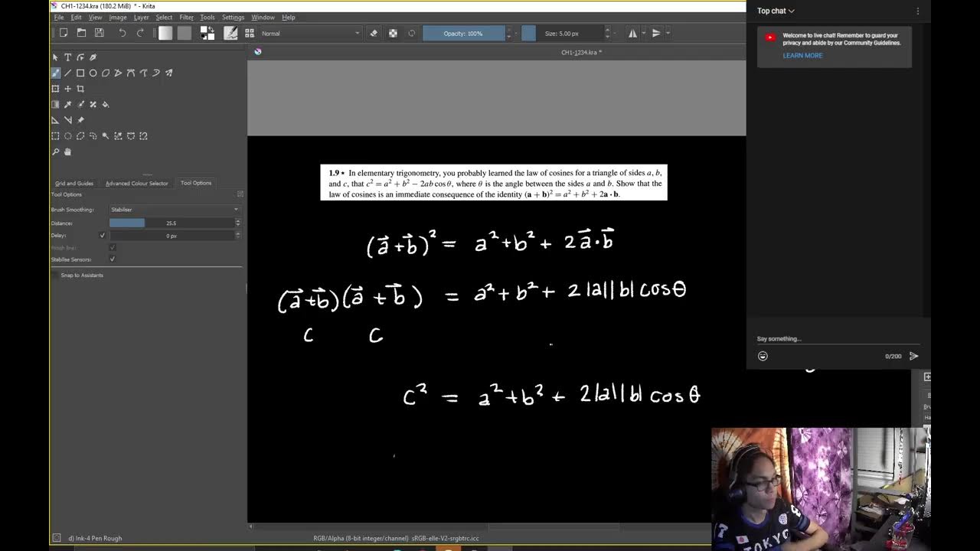This screenshot has height=551, width=980.
Task: Open the Filter menu
Action: coord(186,18)
